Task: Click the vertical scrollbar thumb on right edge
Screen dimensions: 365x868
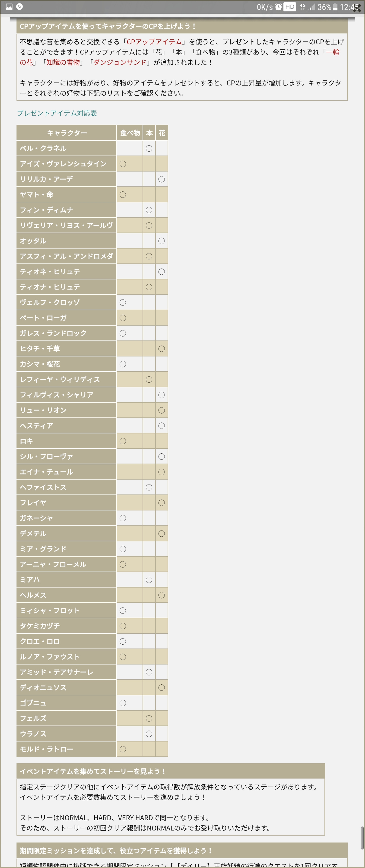Action: 362,838
